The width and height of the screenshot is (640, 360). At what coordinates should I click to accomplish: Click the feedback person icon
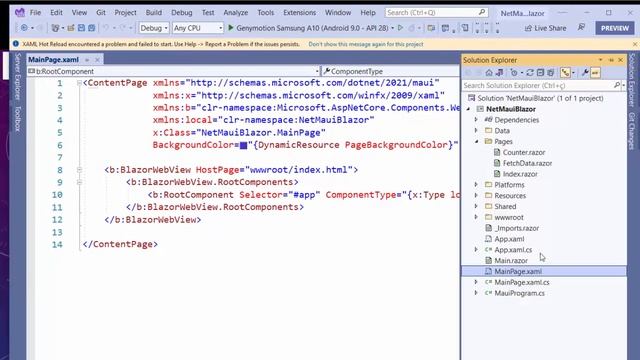tap(581, 28)
